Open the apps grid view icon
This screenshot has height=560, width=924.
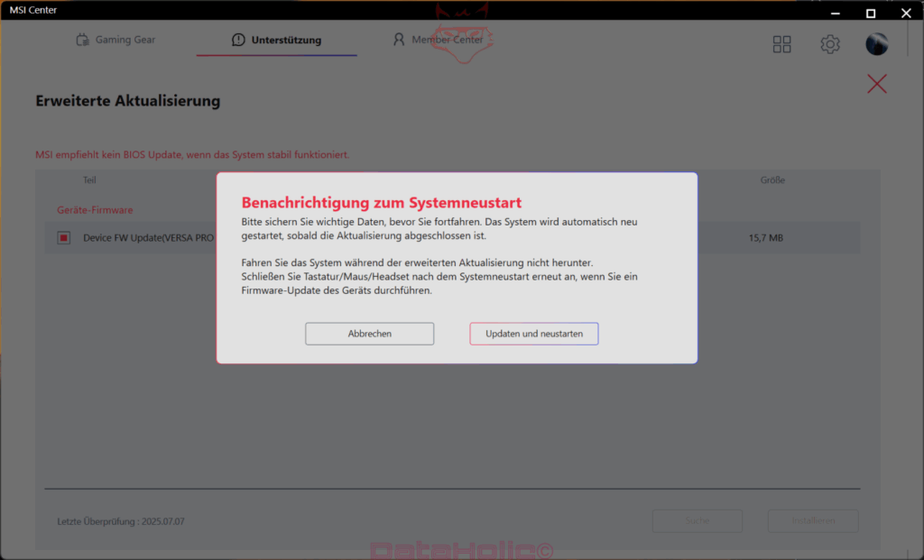[x=781, y=44]
